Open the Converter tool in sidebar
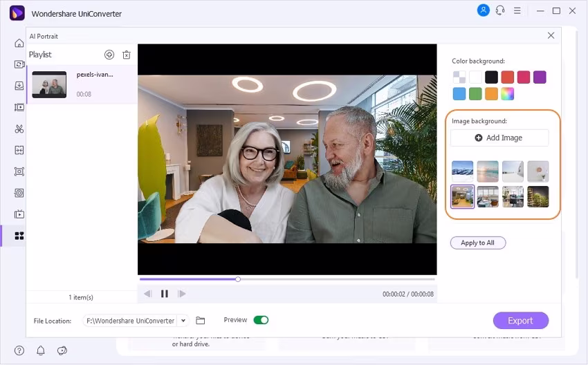 [19, 64]
